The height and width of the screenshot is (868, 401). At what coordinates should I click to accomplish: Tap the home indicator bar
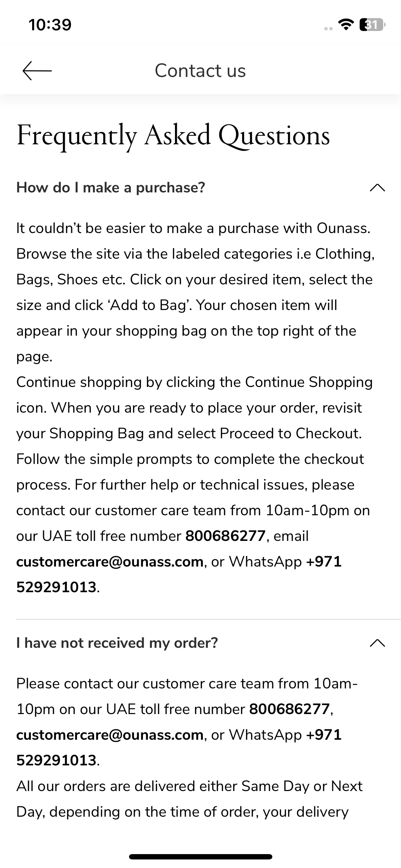click(x=201, y=857)
